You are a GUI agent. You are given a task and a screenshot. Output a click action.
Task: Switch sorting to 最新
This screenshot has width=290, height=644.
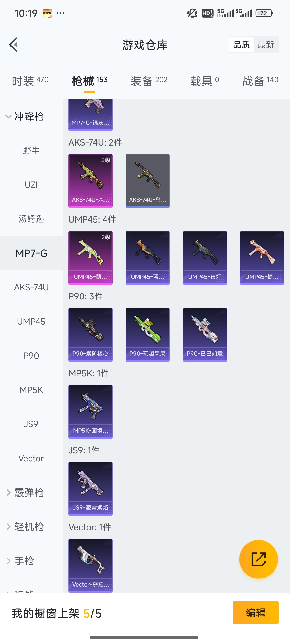266,45
